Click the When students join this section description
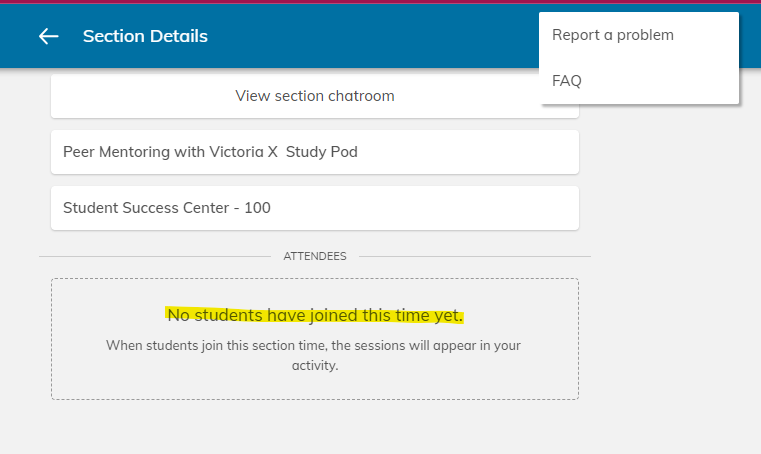The width and height of the screenshot is (761, 454). 314,346
